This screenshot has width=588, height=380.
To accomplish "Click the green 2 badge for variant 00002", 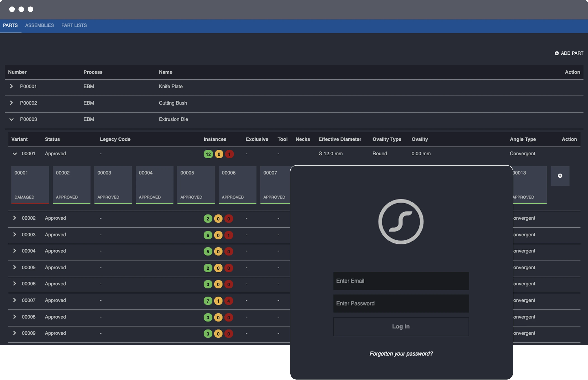I will 208,219.
